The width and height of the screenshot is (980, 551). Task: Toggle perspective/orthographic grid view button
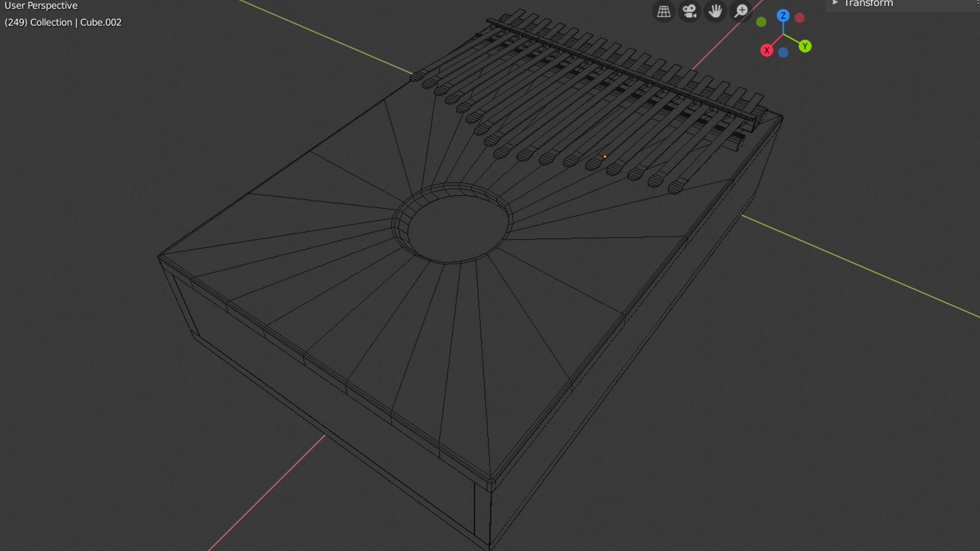[664, 11]
